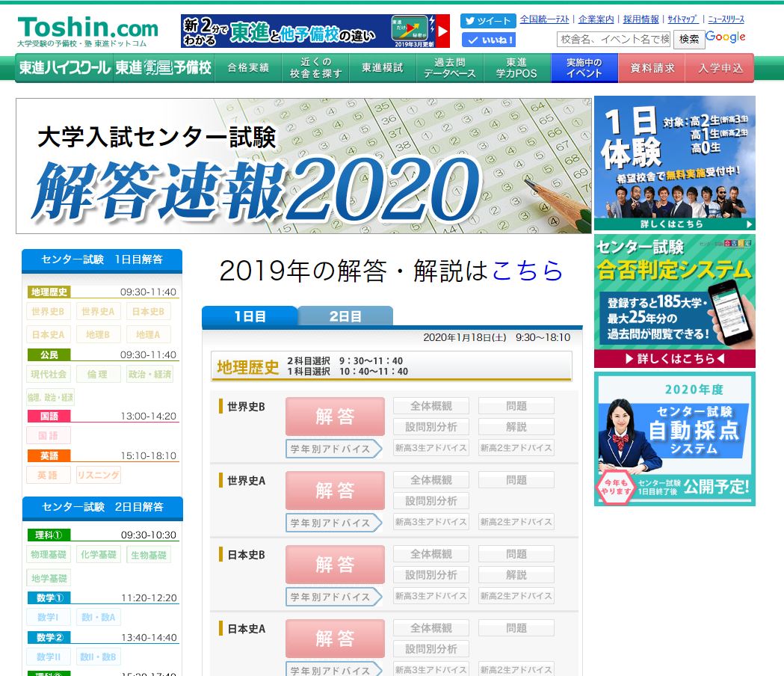Open 合格実績 in navigation bar
The image size is (784, 676).
point(248,68)
